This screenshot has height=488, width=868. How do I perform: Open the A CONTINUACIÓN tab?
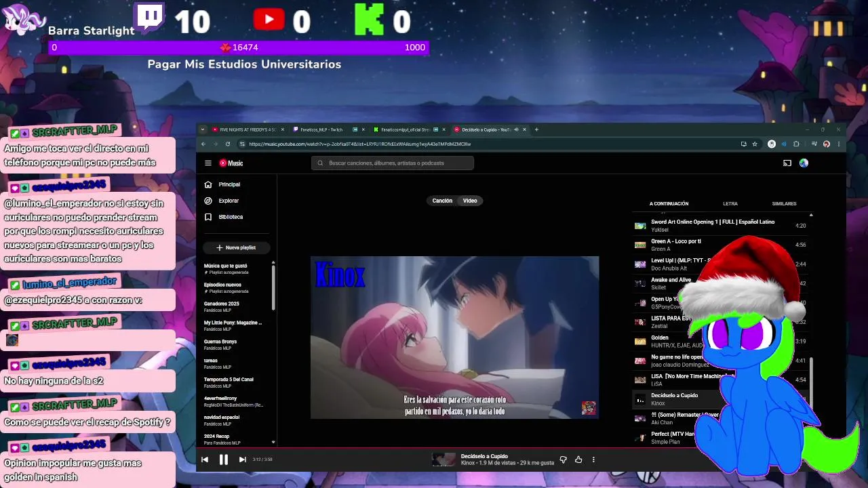(669, 203)
